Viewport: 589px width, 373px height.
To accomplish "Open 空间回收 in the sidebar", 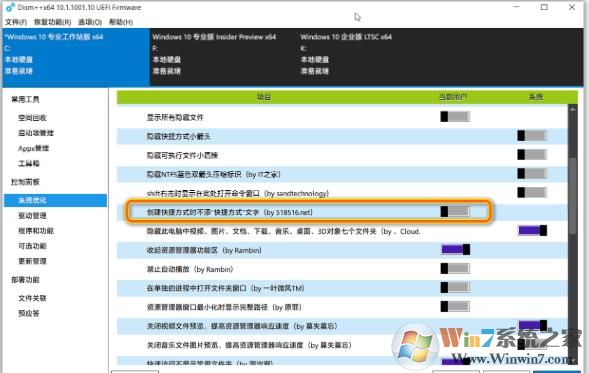I will (32, 118).
